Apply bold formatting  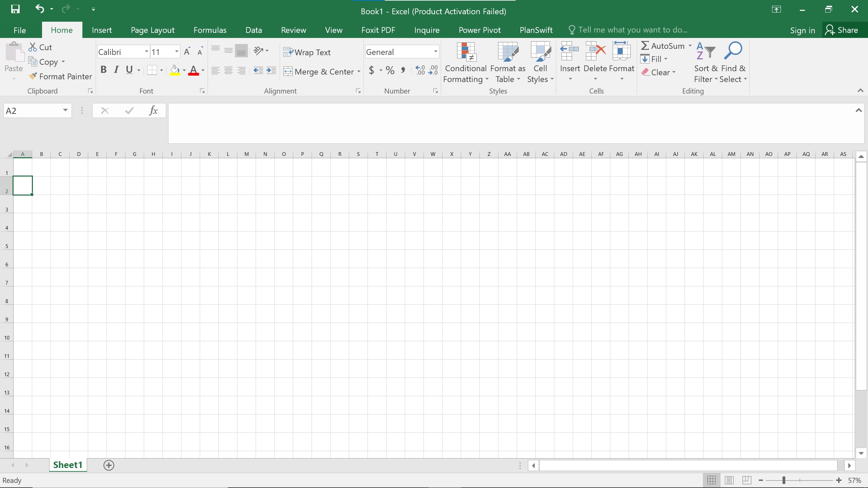coord(104,70)
